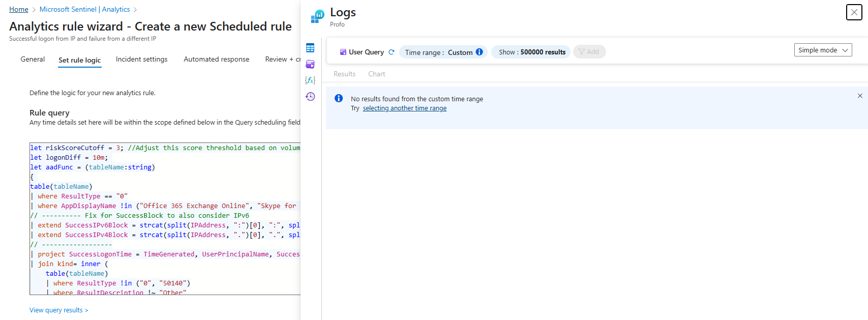The height and width of the screenshot is (320, 868).
Task: Click the 'join kind= inner (' line
Action: coord(69,264)
